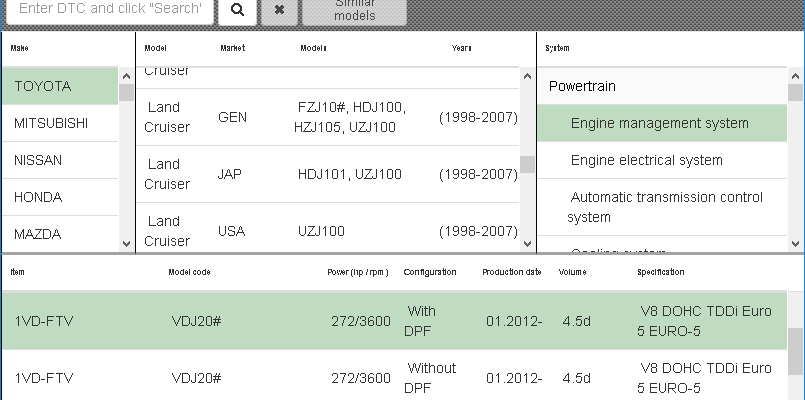Select NISSAN make
Screen dimensions: 805x400
click(x=61, y=160)
